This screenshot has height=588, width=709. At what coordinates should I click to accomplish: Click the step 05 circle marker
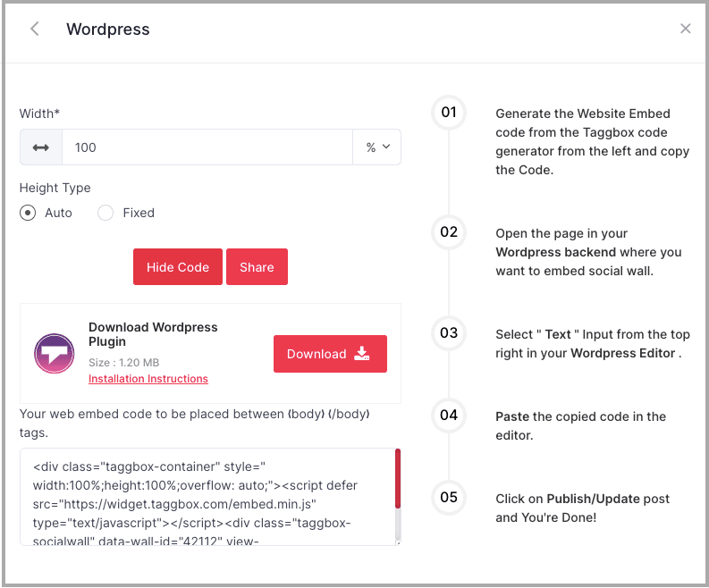coord(449,498)
